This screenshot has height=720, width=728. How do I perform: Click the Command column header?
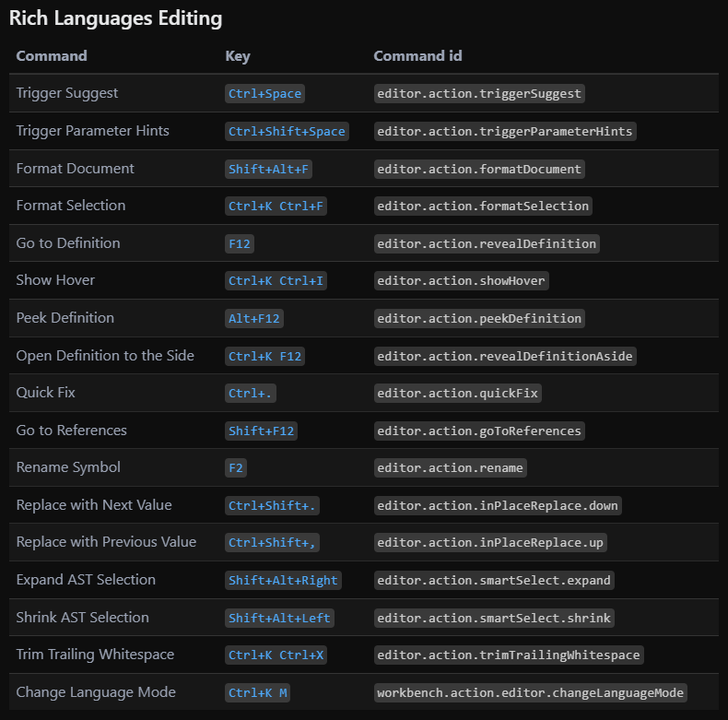[52, 56]
